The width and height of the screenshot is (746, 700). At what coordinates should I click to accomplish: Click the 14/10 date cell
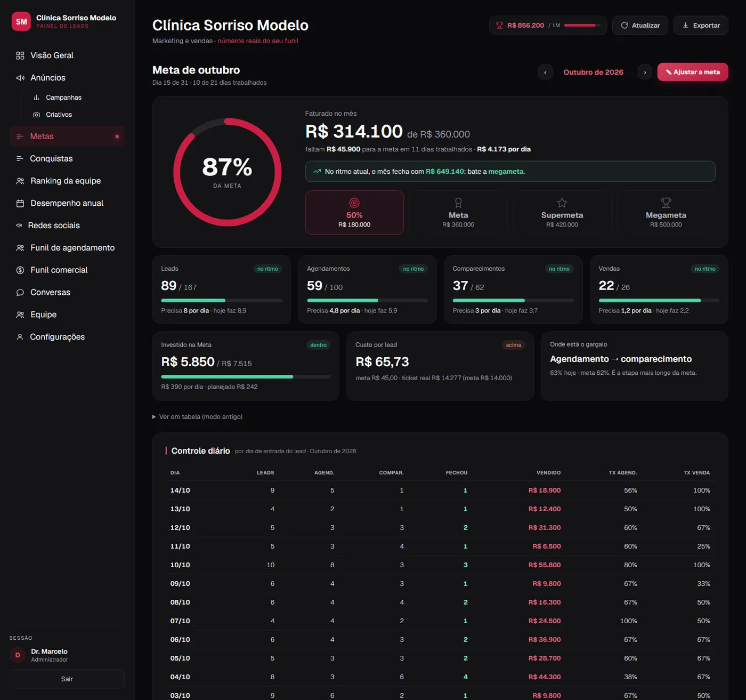[x=180, y=490]
